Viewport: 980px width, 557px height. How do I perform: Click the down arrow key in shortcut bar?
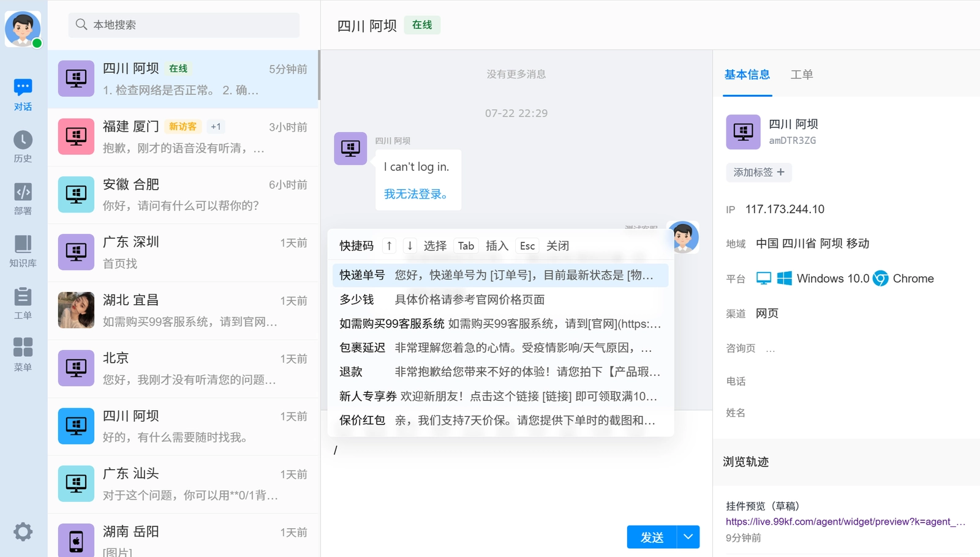(x=410, y=245)
